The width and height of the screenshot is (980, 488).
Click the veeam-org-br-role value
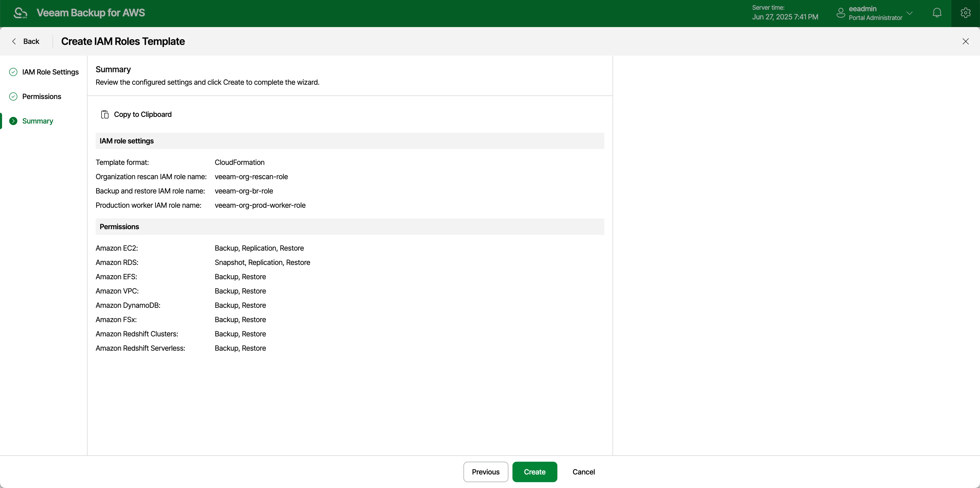(x=243, y=191)
